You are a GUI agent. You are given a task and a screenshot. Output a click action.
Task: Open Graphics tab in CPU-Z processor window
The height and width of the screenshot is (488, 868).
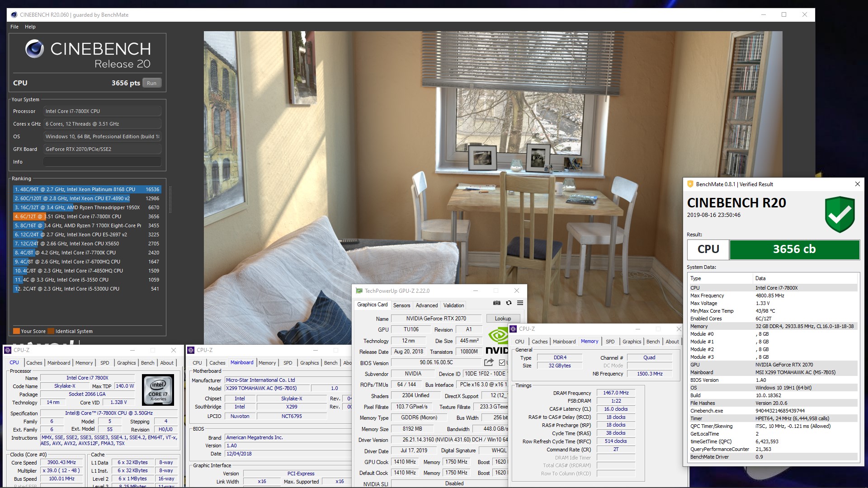click(x=126, y=363)
